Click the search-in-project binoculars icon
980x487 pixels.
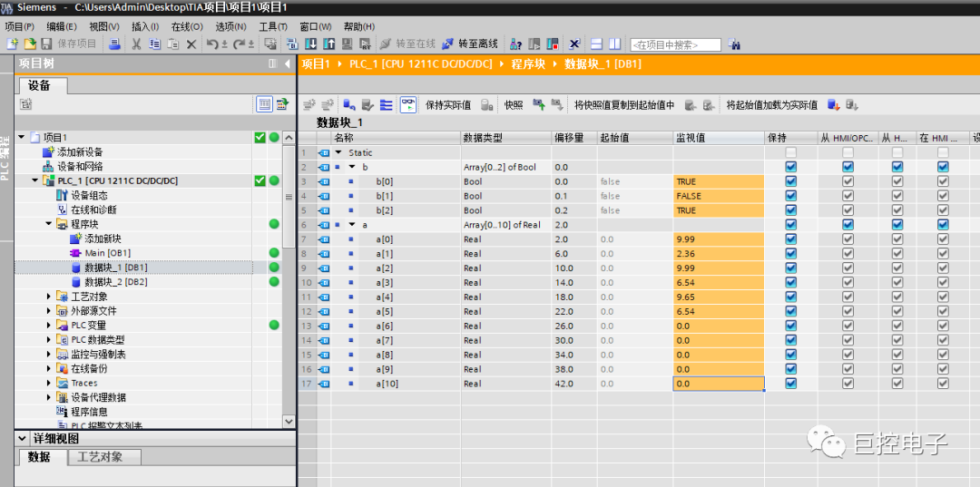click(734, 44)
